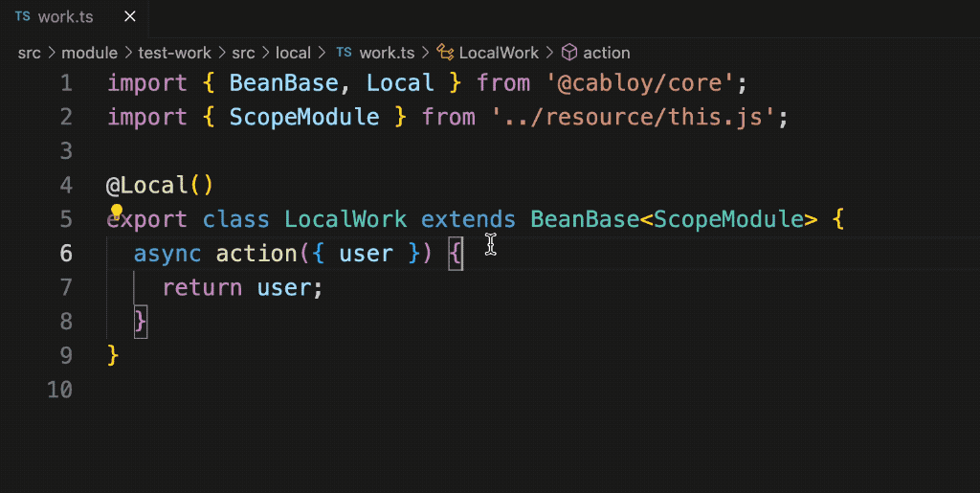Click line number 6 in the gutter
This screenshot has height=493, width=980.
(66, 253)
